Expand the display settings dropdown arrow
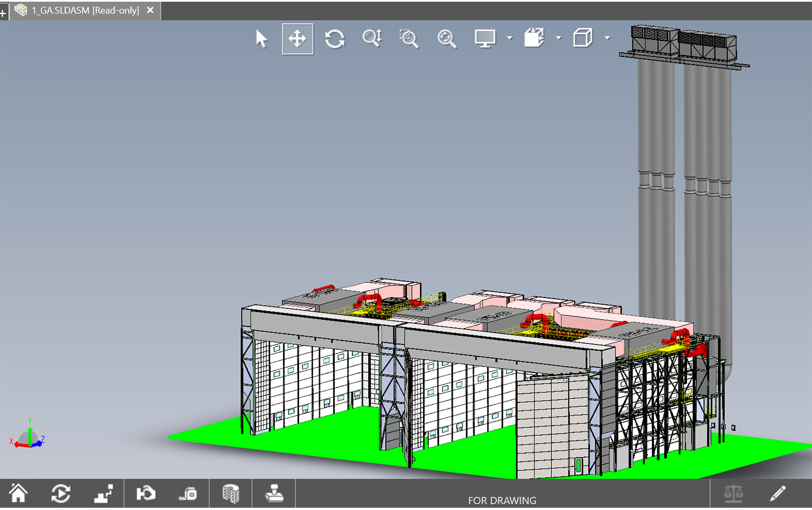812x510 pixels. (x=510, y=39)
